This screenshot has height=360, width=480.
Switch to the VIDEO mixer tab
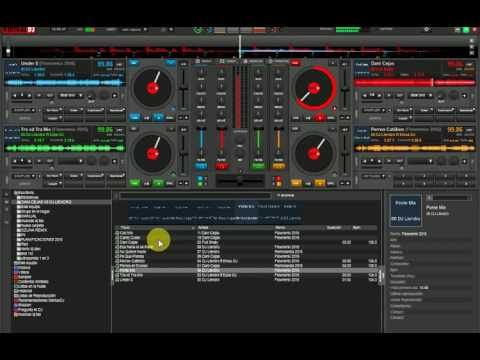[228, 61]
